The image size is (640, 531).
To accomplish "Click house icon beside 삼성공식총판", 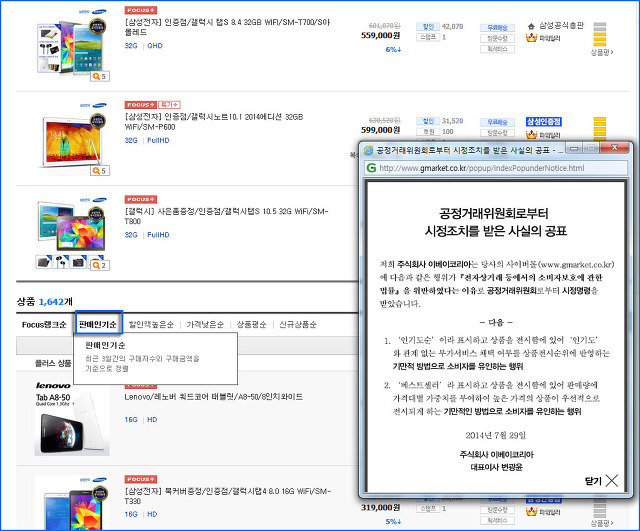I will [x=531, y=26].
